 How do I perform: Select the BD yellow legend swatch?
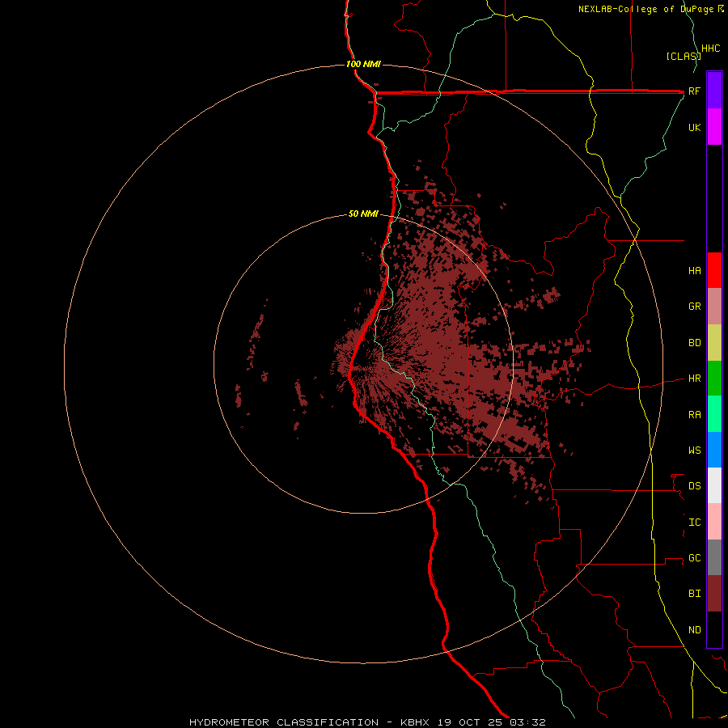(714, 343)
